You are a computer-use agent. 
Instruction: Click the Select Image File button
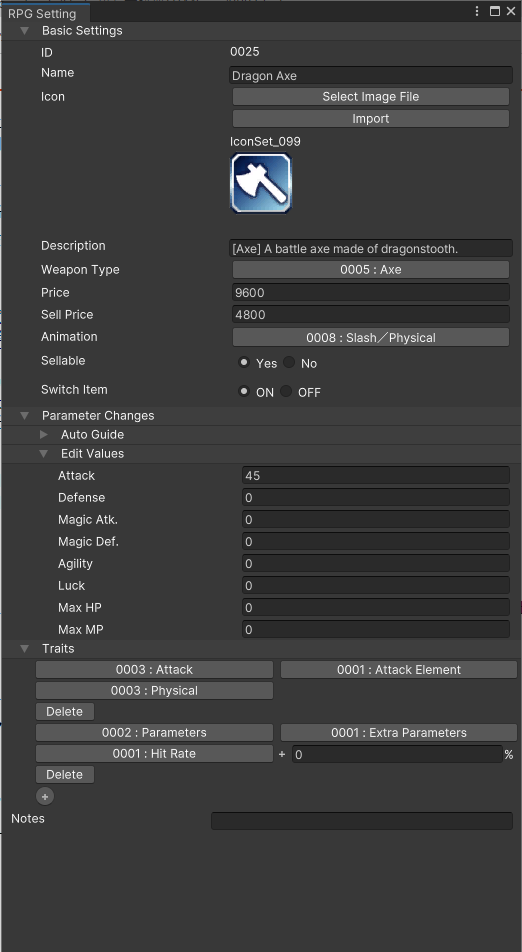tap(371, 97)
